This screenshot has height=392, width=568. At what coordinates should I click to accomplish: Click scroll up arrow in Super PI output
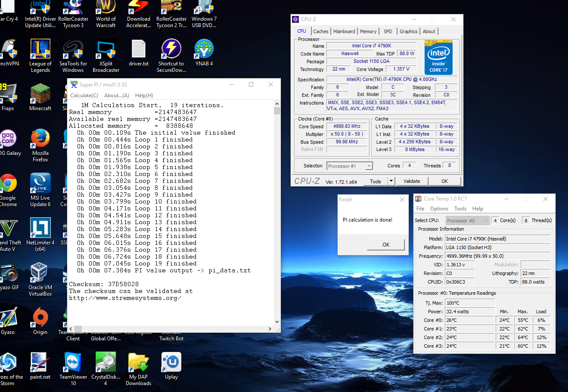pyautogui.click(x=277, y=104)
